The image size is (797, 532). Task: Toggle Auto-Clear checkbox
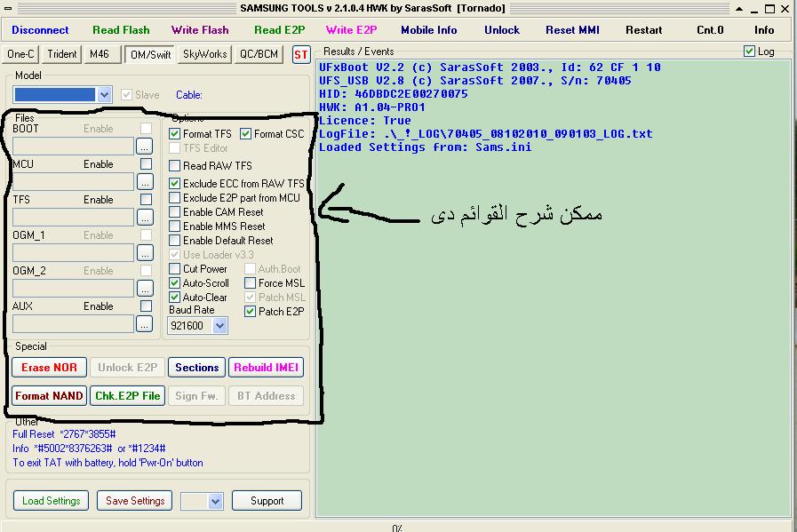pos(174,298)
